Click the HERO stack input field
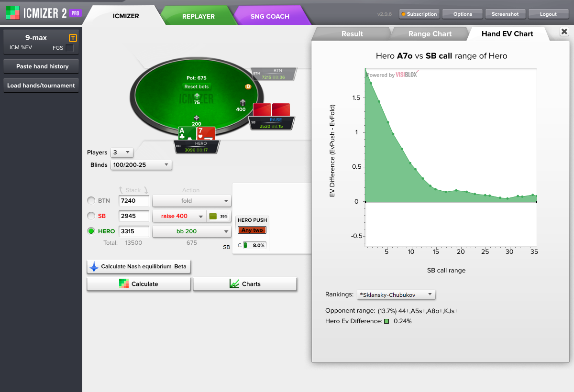Image resolution: width=574 pixels, height=392 pixels. coord(134,231)
